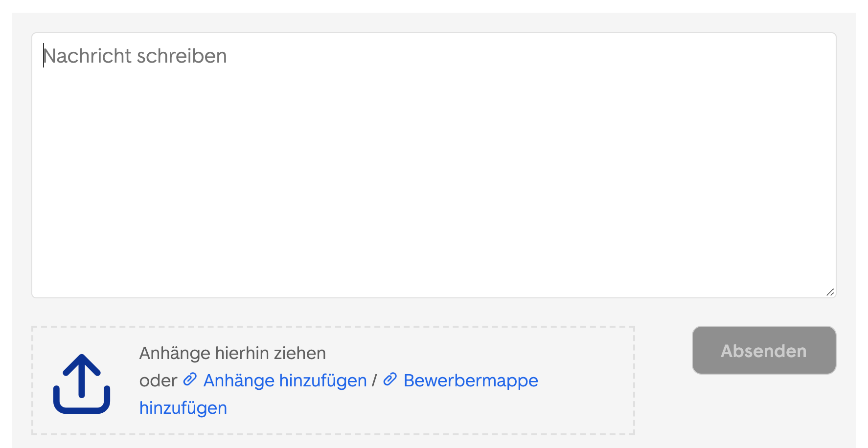Click the word Bewerbermappe in the link
Viewport: 868px width, 448px height.
coord(471,381)
